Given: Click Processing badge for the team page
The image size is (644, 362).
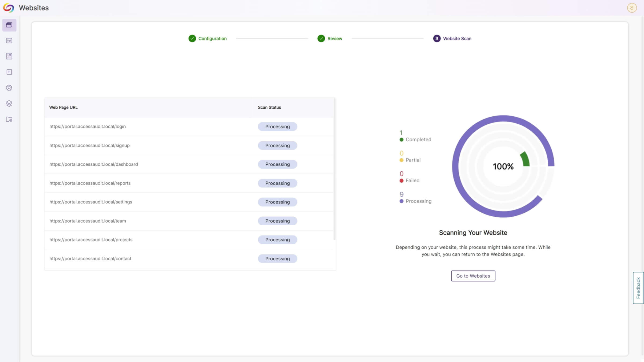Looking at the screenshot, I should (277, 221).
